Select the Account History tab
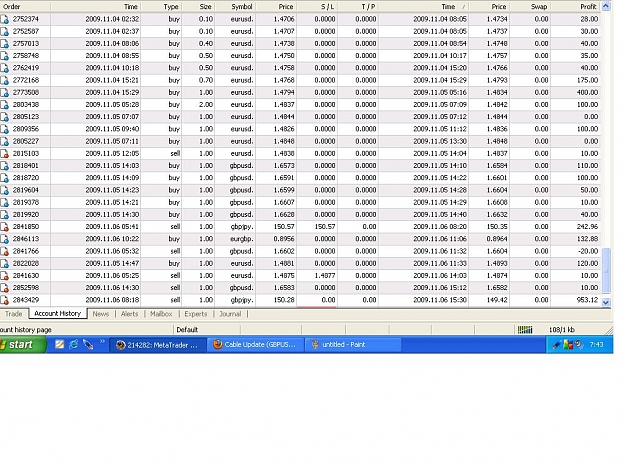 (x=57, y=314)
